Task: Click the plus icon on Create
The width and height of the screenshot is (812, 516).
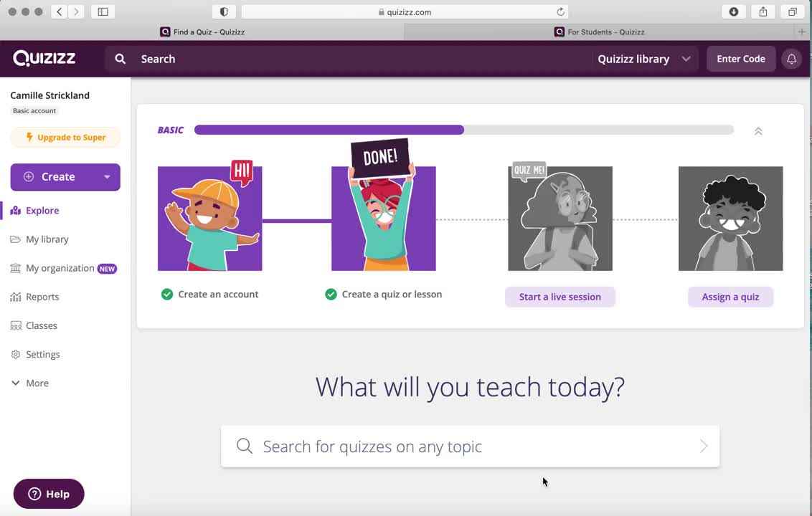Action: point(29,176)
